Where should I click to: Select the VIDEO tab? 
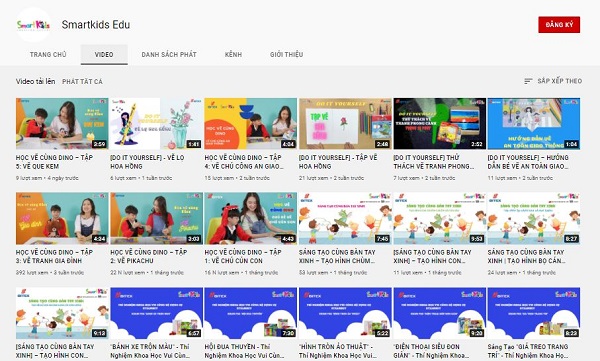pyautogui.click(x=104, y=54)
